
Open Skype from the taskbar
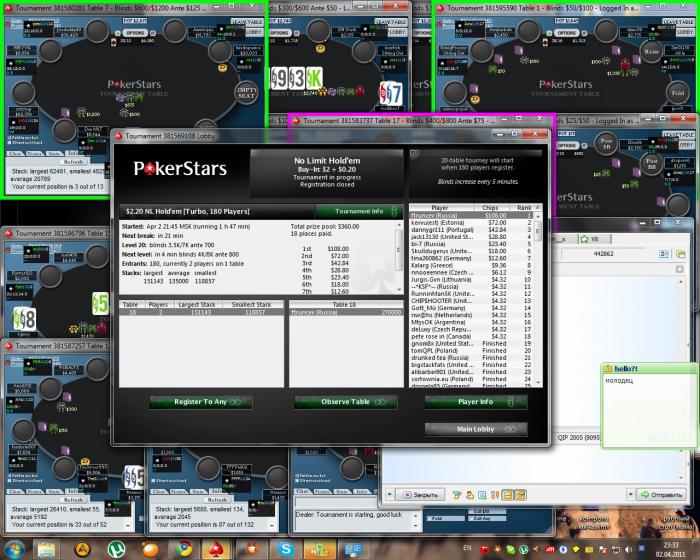(x=286, y=549)
